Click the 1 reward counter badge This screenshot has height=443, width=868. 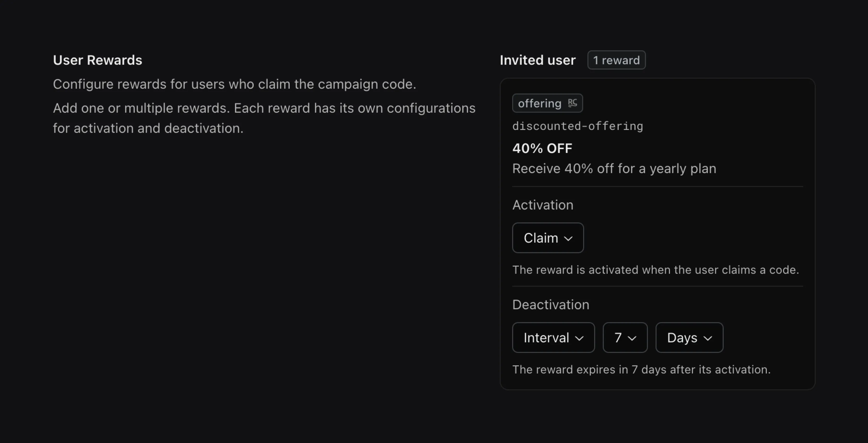pos(616,60)
